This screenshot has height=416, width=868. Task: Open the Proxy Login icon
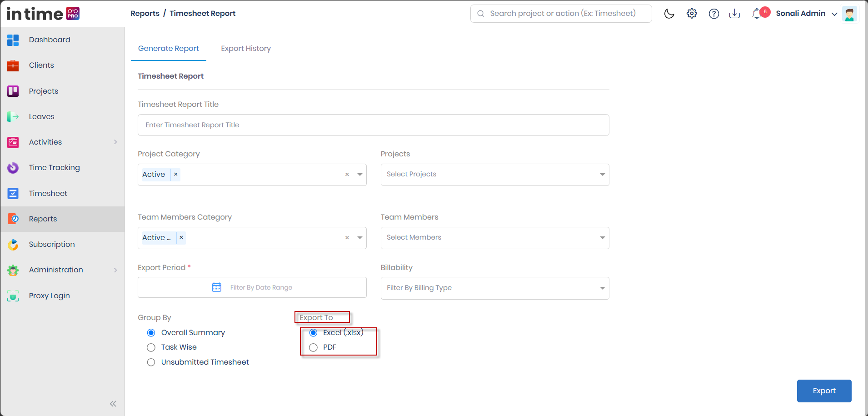(x=13, y=296)
